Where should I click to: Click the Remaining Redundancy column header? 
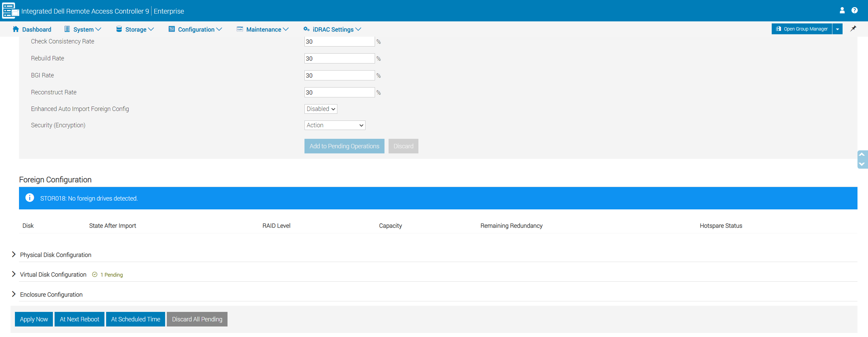click(512, 226)
